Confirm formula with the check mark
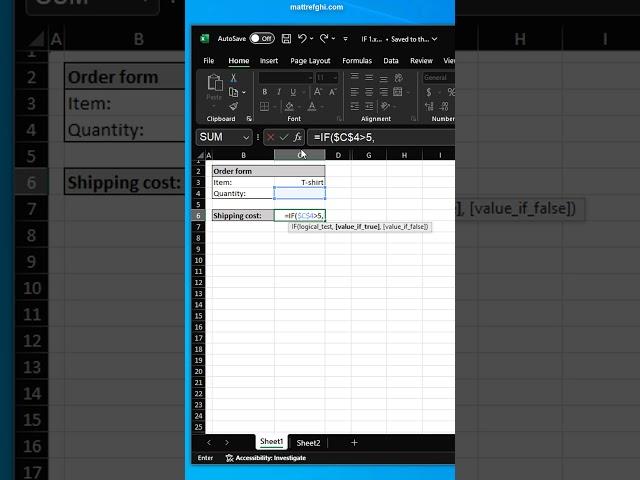Viewport: 640px width, 480px height. (284, 138)
